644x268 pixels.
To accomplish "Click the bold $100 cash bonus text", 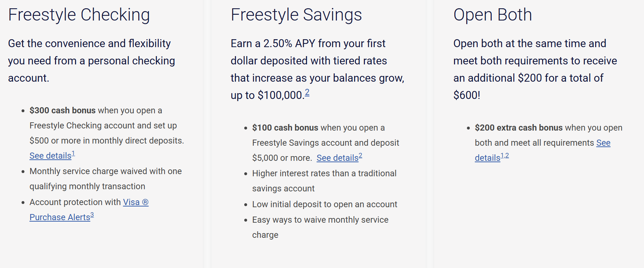I will tap(285, 128).
